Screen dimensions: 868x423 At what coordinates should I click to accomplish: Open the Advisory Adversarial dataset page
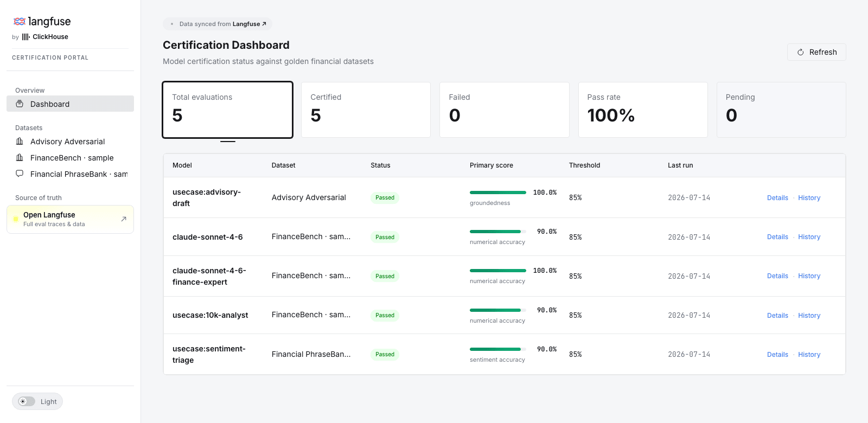[x=70, y=141]
